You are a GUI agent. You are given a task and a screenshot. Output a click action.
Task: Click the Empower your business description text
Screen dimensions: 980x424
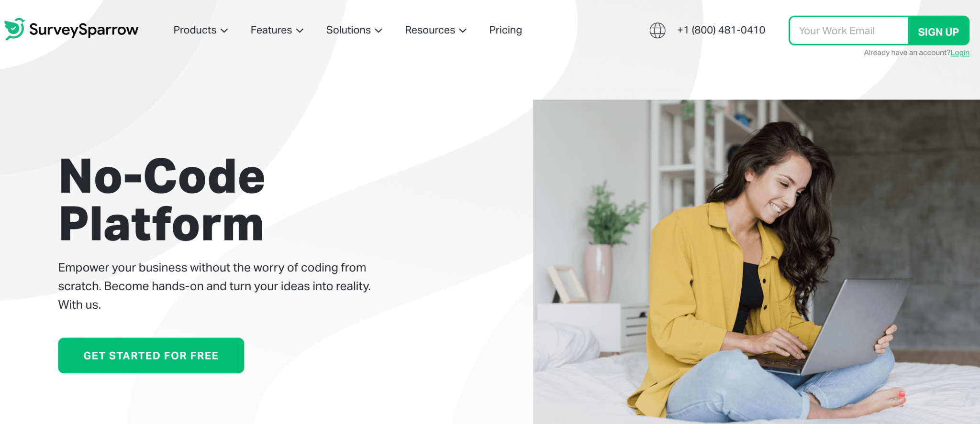pyautogui.click(x=214, y=286)
